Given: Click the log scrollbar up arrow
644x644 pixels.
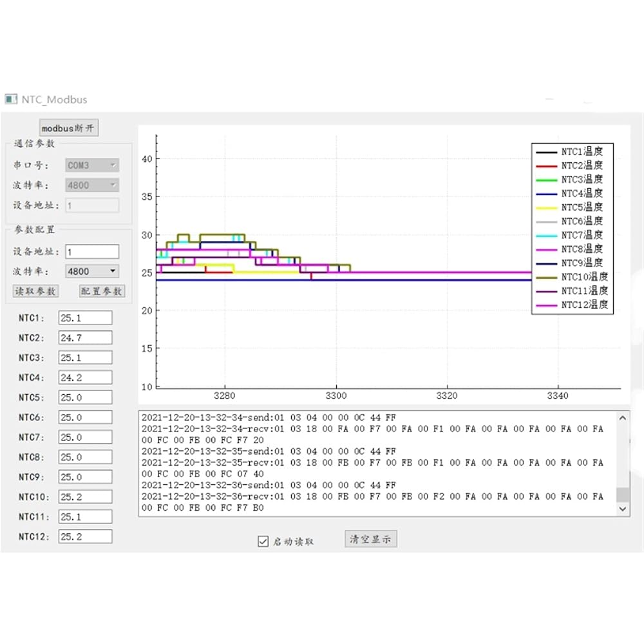Looking at the screenshot, I should (x=623, y=418).
